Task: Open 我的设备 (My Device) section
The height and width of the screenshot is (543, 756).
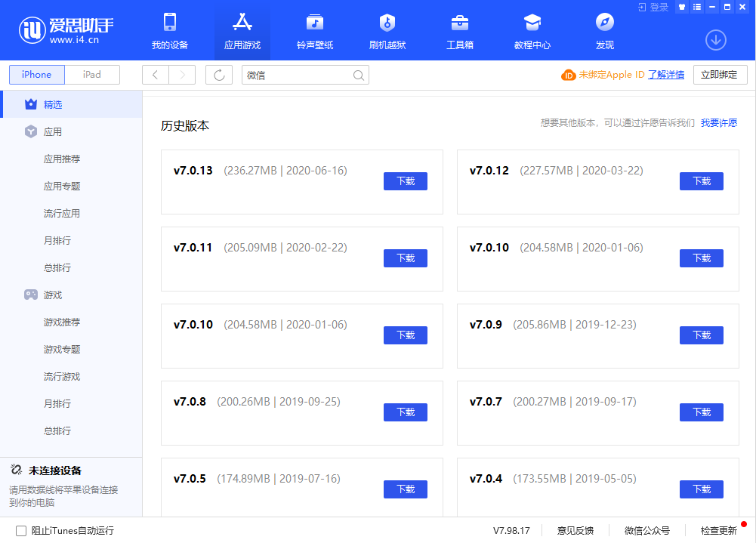Action: (x=170, y=31)
